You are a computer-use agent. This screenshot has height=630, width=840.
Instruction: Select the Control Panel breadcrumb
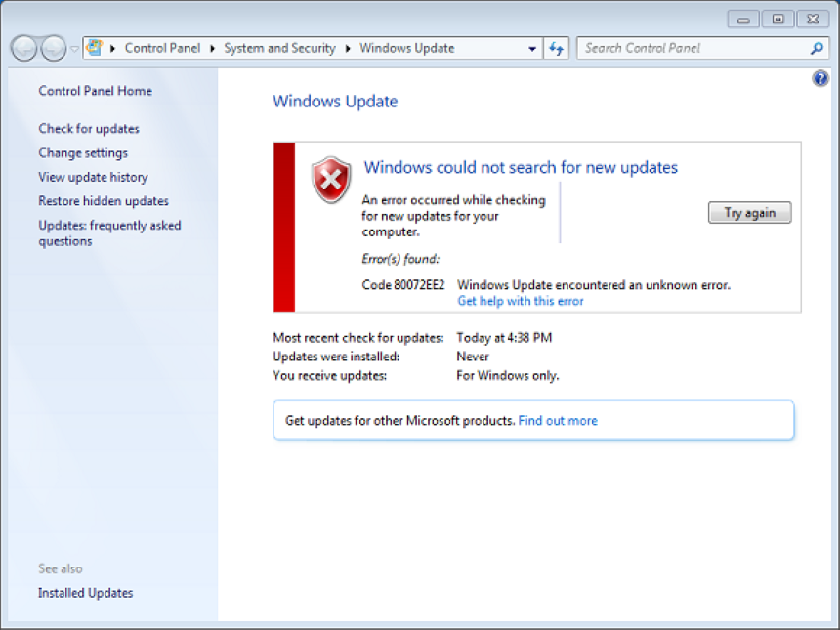[x=162, y=48]
